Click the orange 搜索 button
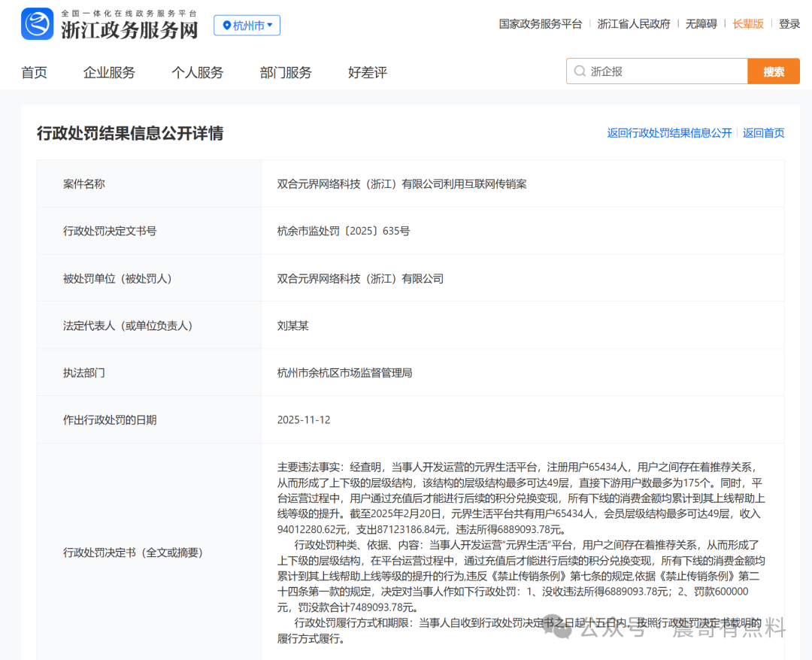The height and width of the screenshot is (660, 812). point(774,71)
